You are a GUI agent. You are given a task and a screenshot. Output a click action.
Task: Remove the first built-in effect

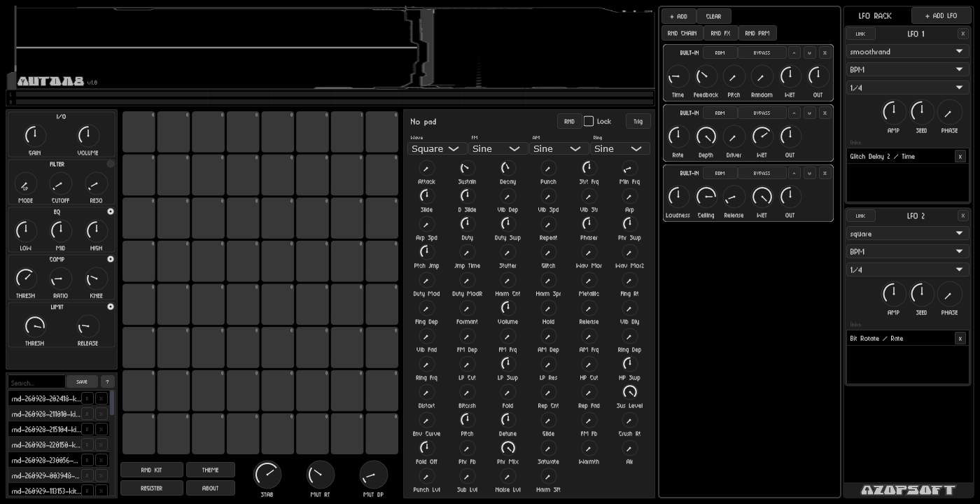click(825, 52)
